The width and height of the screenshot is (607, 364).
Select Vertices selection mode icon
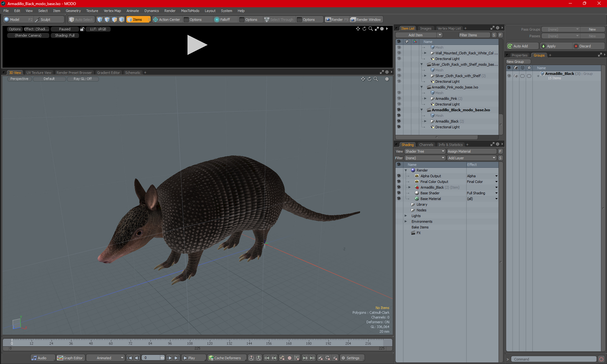pyautogui.click(x=100, y=20)
